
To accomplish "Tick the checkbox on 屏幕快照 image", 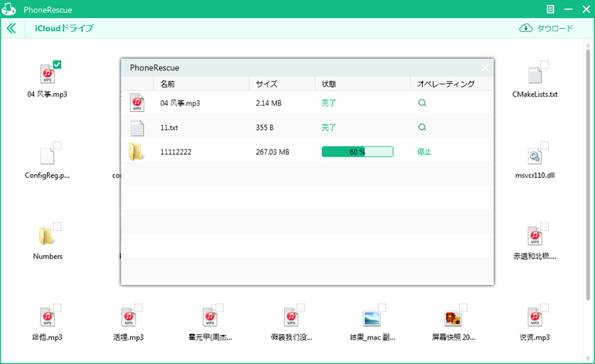I will pos(463,308).
